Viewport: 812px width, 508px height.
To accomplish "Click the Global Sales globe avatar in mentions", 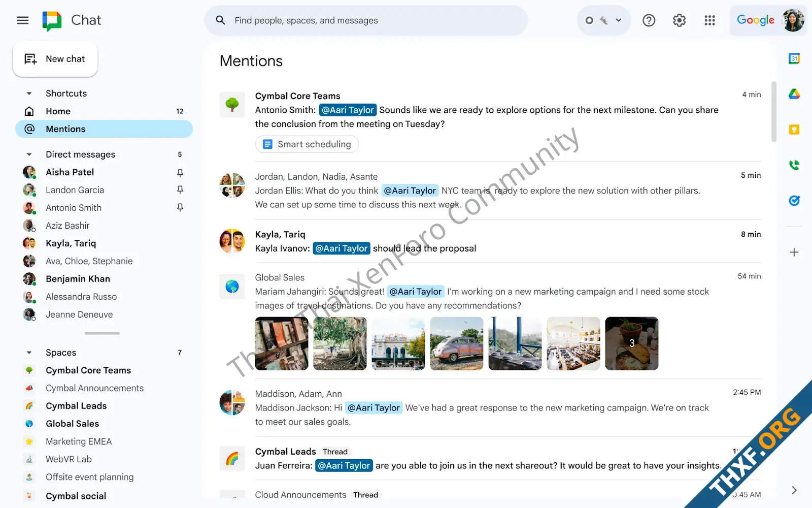I will click(232, 287).
